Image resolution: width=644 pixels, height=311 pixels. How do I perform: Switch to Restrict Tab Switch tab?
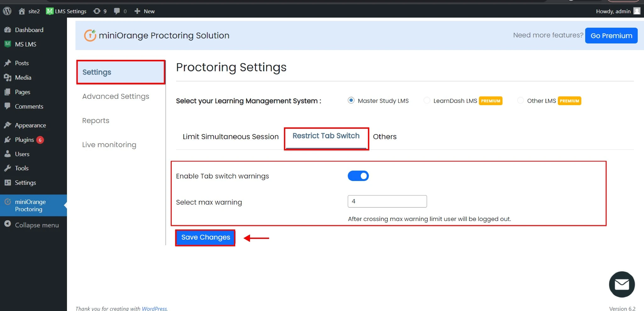click(x=326, y=136)
